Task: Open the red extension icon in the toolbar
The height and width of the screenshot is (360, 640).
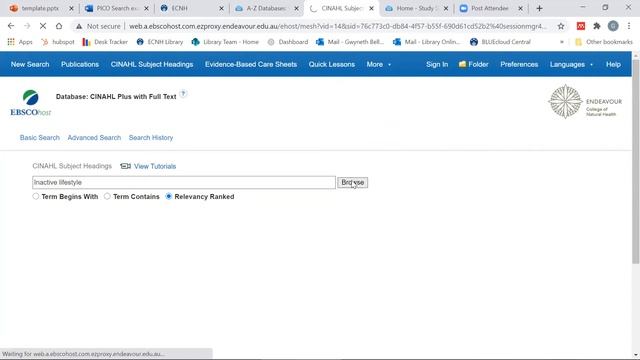Action: point(581,26)
